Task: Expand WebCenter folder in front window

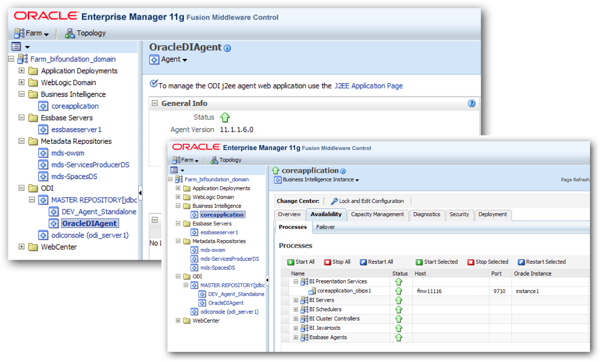Action: click(178, 321)
